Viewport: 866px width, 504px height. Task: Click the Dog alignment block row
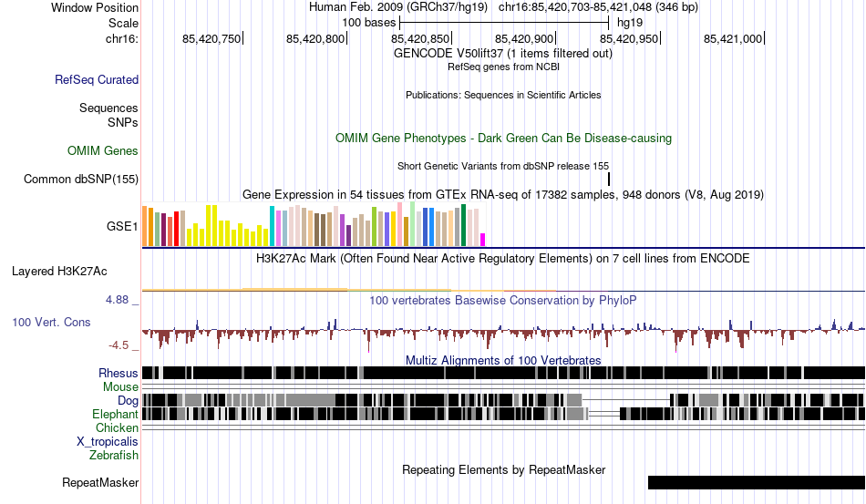coord(503,400)
